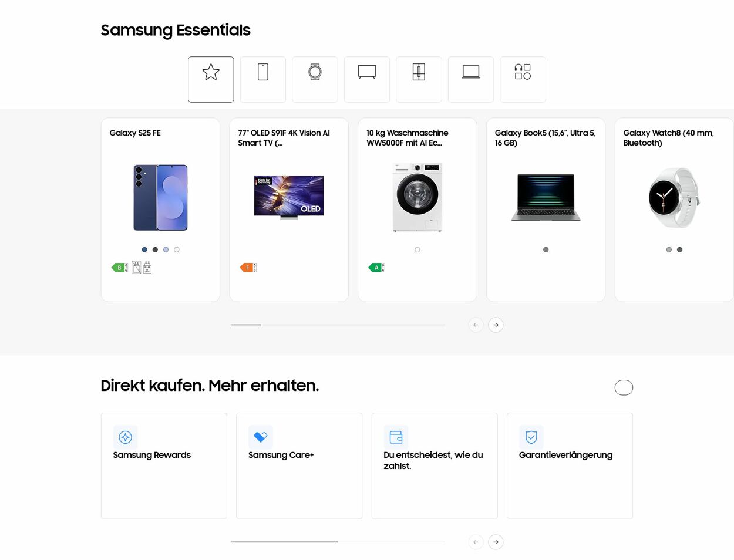Click the Samsung Care+ heart icon
This screenshot has height=560, width=734.
point(261,437)
